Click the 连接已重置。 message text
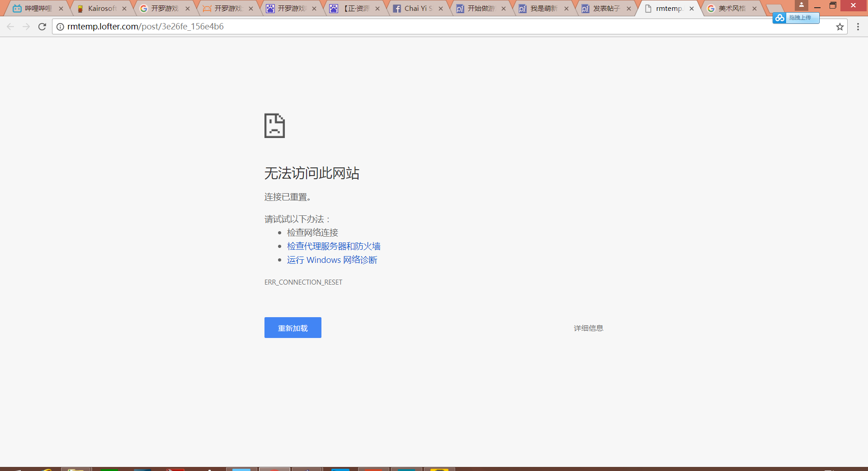Viewport: 868px width, 471px height. [x=288, y=197]
